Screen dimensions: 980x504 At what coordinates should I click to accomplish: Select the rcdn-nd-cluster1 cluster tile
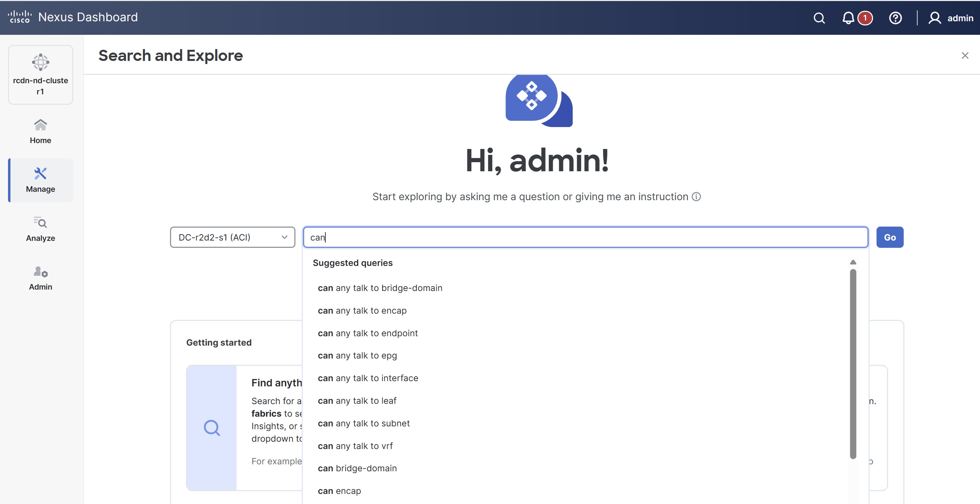pos(40,74)
